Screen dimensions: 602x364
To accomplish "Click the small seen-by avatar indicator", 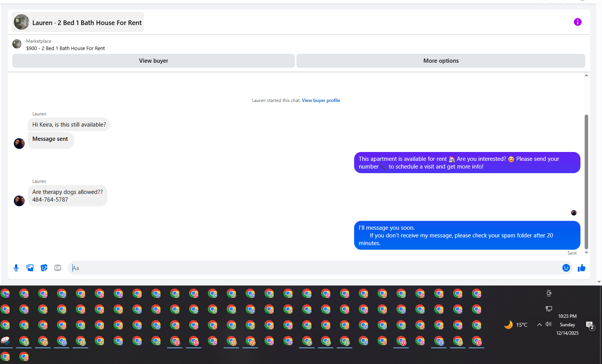I will [574, 213].
